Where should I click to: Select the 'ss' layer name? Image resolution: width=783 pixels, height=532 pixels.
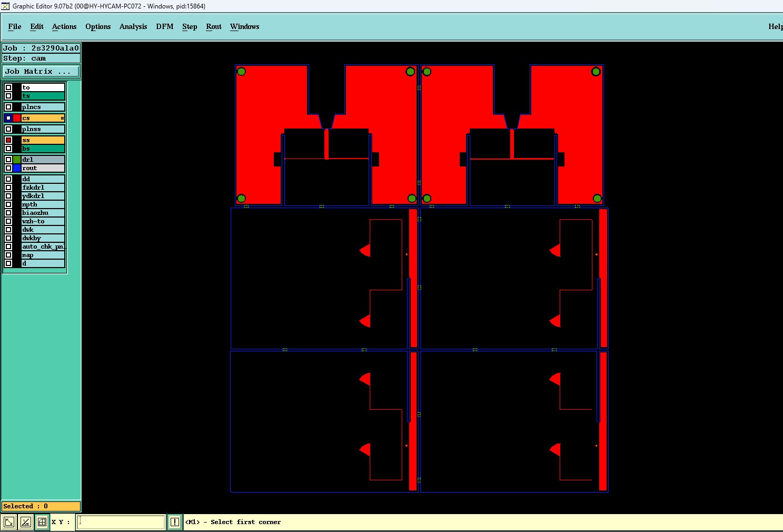[43, 140]
